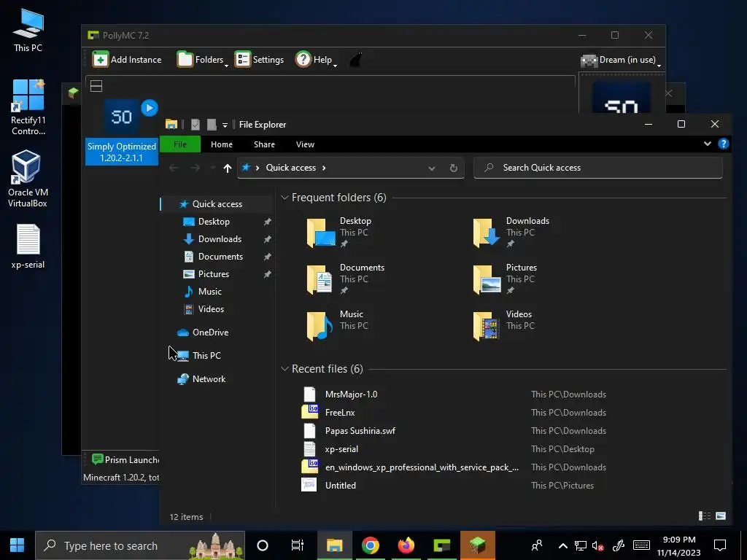Select Downloads frequent folder icon
Screen dimensions: 747x560
[x=487, y=233]
